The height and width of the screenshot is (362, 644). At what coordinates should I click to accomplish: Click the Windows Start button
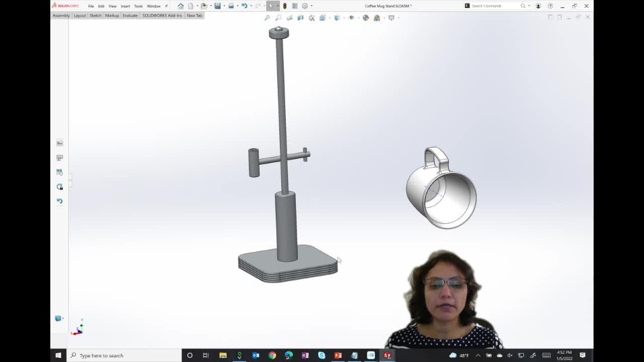[x=58, y=355]
